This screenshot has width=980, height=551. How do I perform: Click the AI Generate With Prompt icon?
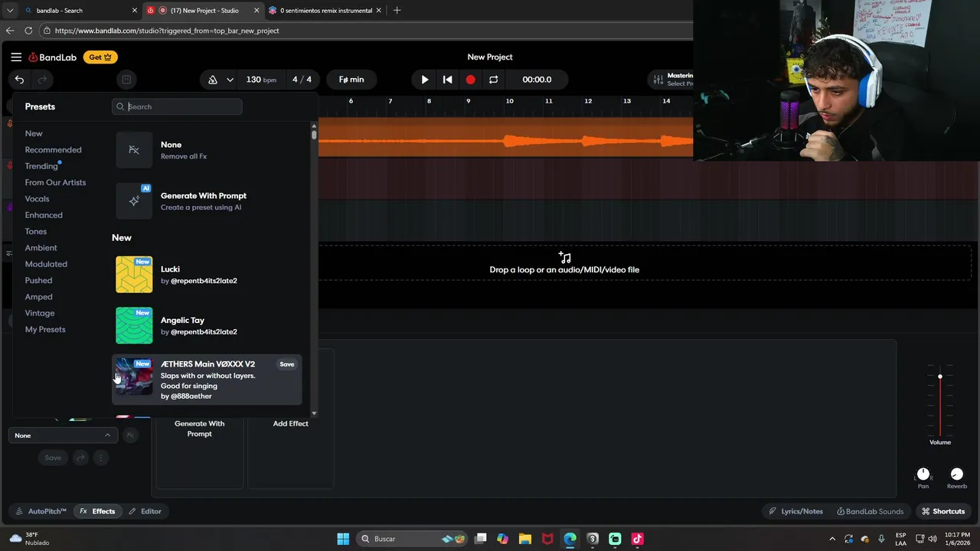[134, 201]
